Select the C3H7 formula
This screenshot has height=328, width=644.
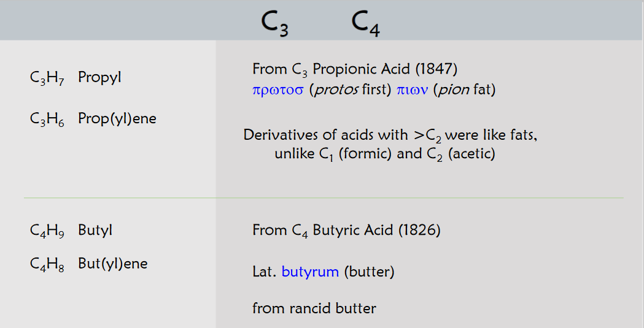point(47,78)
